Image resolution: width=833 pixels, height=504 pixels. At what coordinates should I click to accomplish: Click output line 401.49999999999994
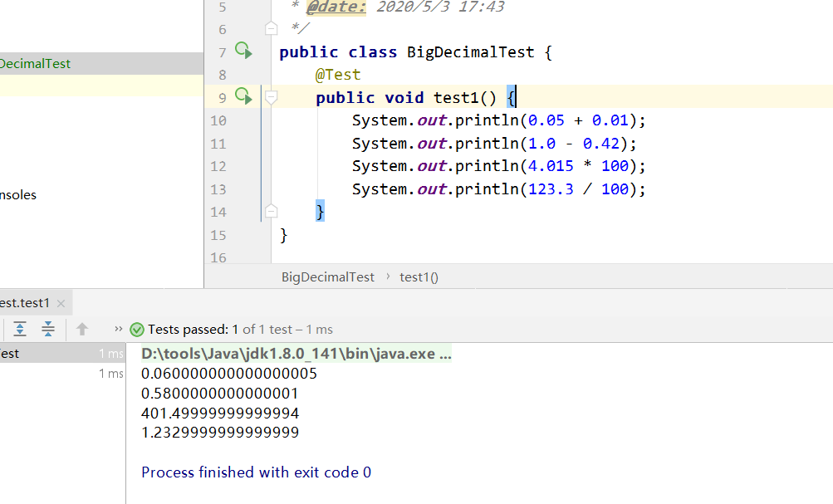(220, 413)
